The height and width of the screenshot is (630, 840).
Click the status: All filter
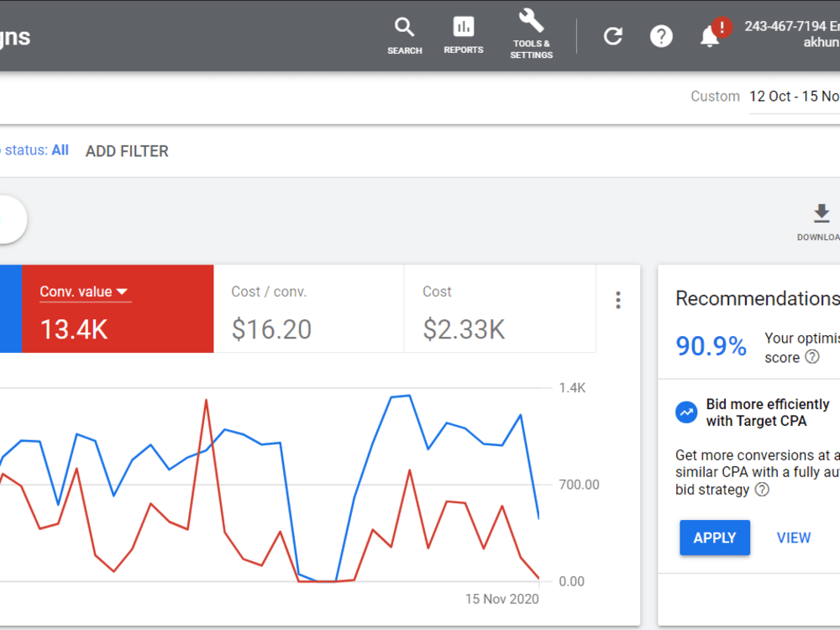(x=35, y=150)
